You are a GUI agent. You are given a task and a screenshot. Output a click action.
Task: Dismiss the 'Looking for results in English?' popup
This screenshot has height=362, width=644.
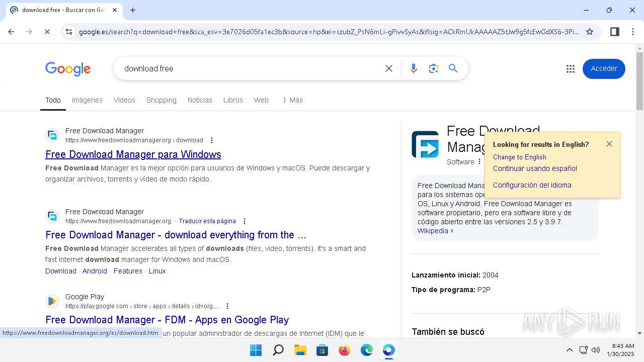[609, 144]
